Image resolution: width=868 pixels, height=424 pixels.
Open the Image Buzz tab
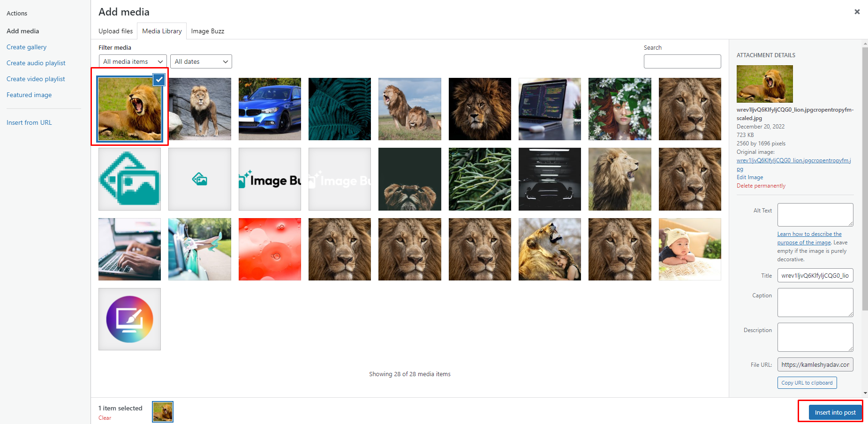pyautogui.click(x=208, y=31)
